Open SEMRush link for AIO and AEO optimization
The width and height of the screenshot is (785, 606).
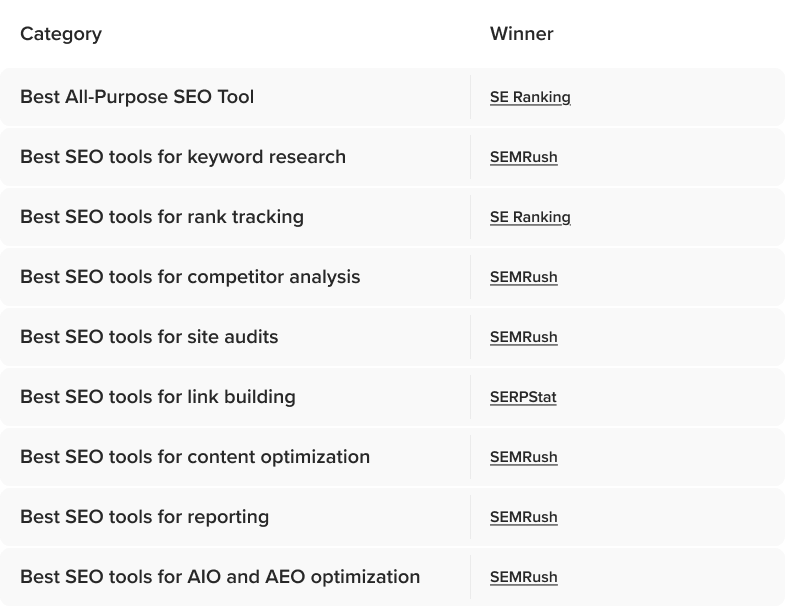pos(523,577)
